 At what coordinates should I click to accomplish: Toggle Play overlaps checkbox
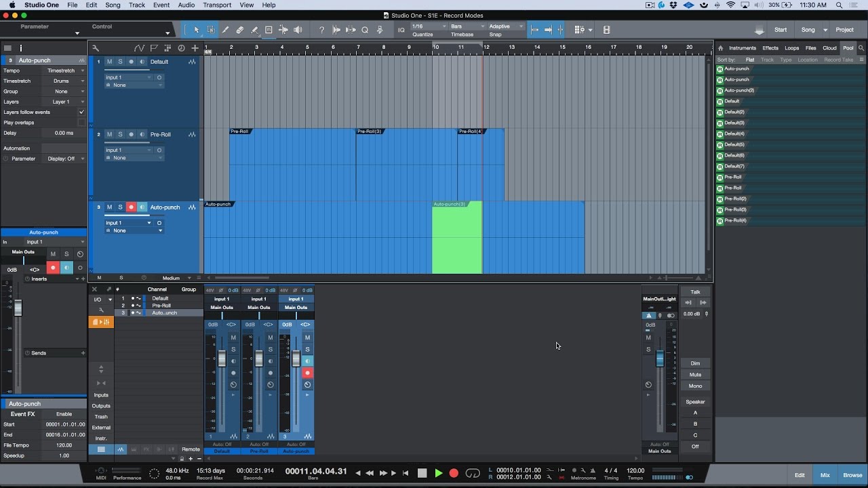click(81, 123)
